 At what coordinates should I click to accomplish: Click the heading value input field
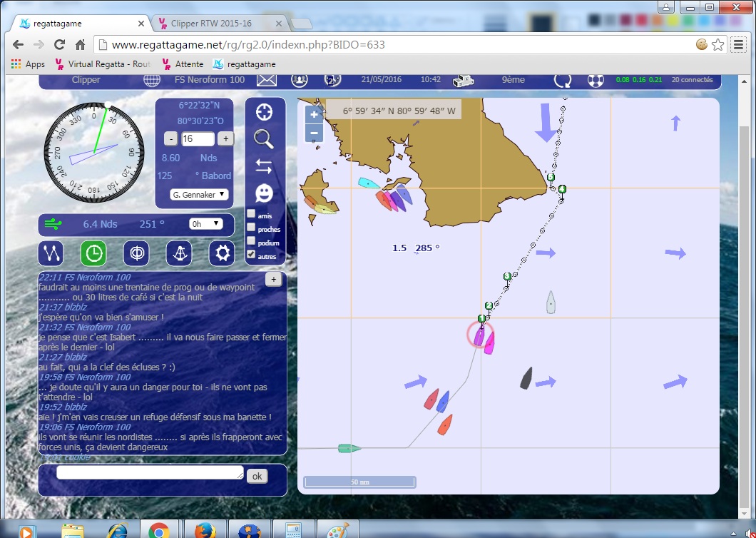198,139
